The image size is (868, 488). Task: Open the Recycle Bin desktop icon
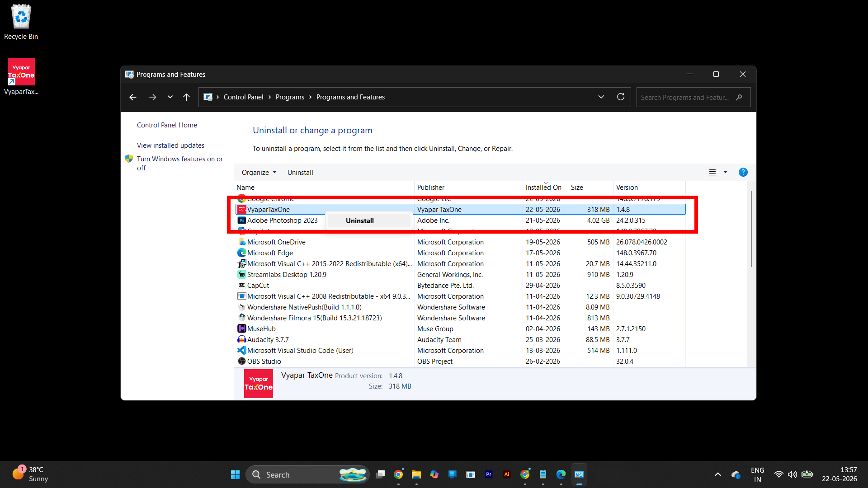coord(21,22)
